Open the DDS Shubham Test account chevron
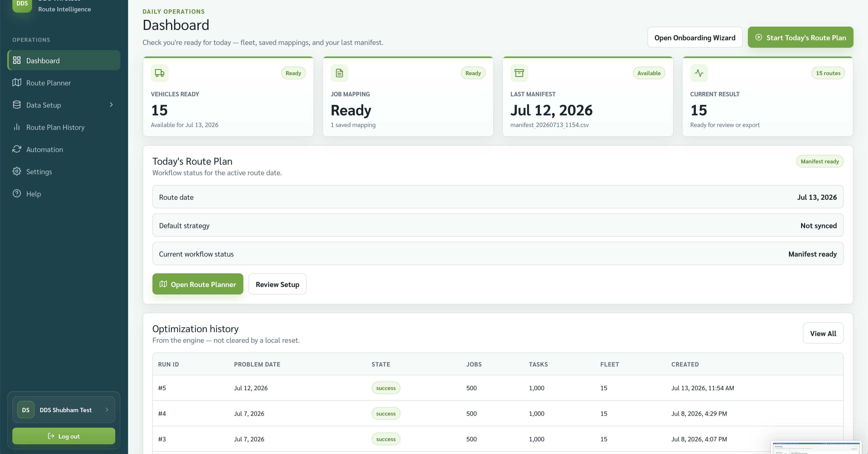Image resolution: width=868 pixels, height=454 pixels. pyautogui.click(x=107, y=410)
